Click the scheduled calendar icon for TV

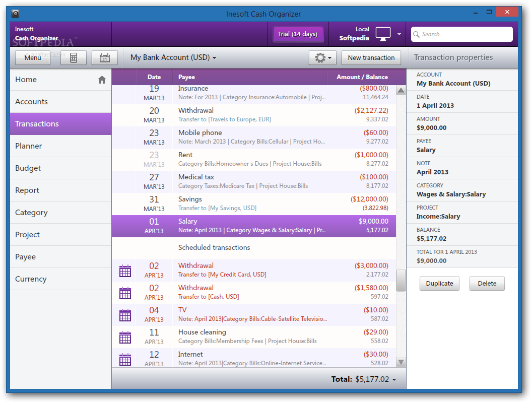[125, 315]
